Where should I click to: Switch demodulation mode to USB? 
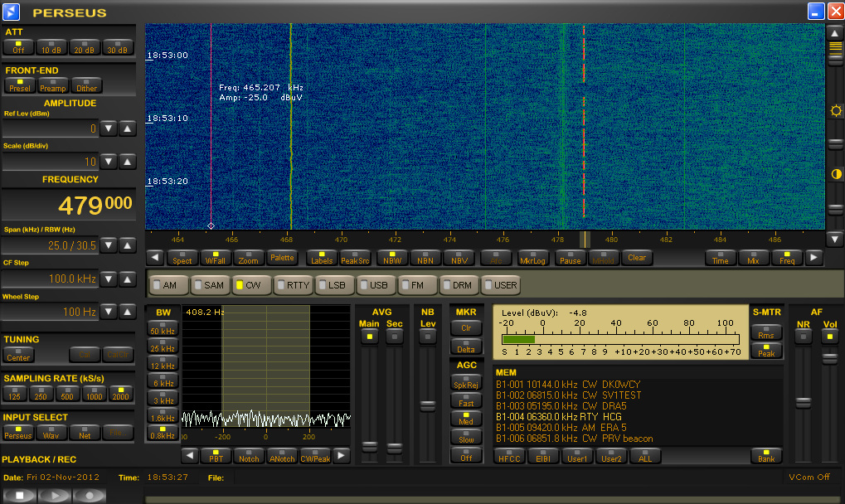click(x=374, y=285)
